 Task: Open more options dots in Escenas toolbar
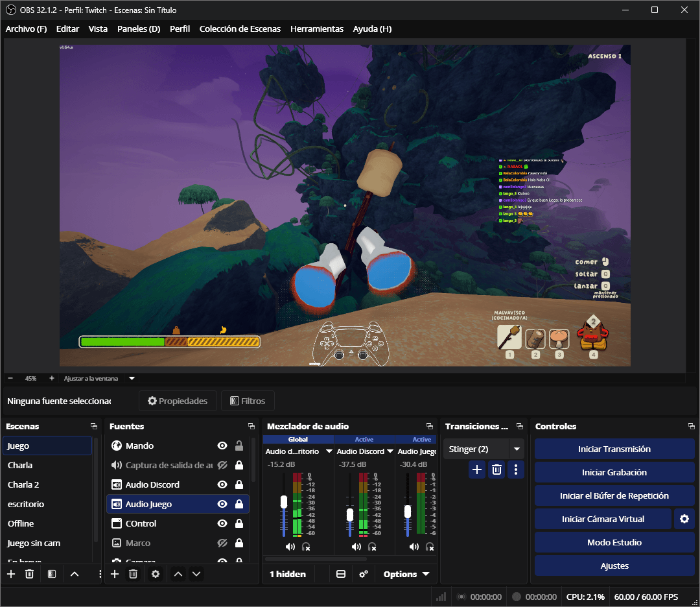(x=100, y=574)
